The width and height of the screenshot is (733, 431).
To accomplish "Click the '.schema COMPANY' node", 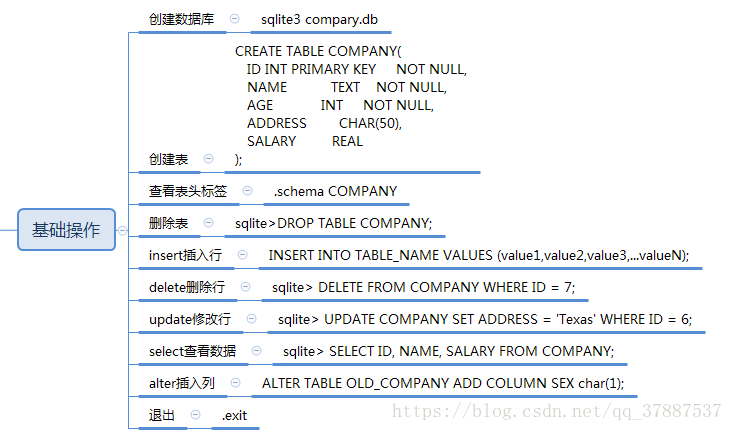I will (335, 191).
